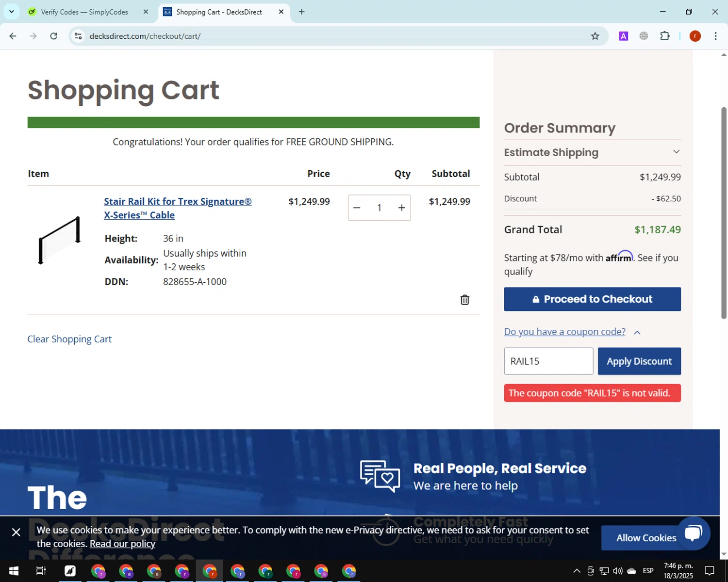Click the Apply Discount button
This screenshot has width=728, height=582.
coord(639,361)
